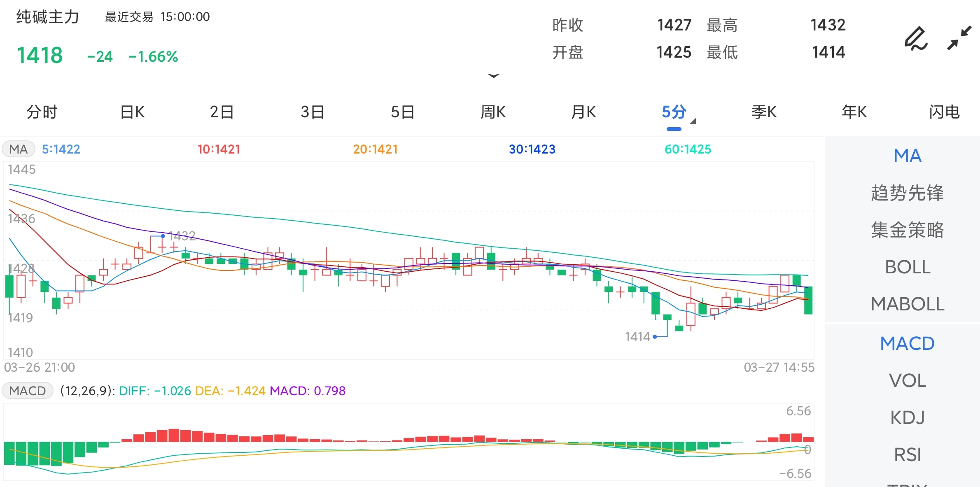Click the 开盘 1425 value
Screen dimensions: 980x487
(x=674, y=52)
